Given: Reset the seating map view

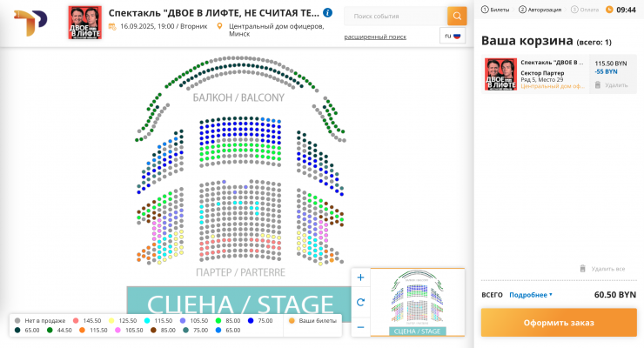Looking at the screenshot, I should (x=360, y=302).
